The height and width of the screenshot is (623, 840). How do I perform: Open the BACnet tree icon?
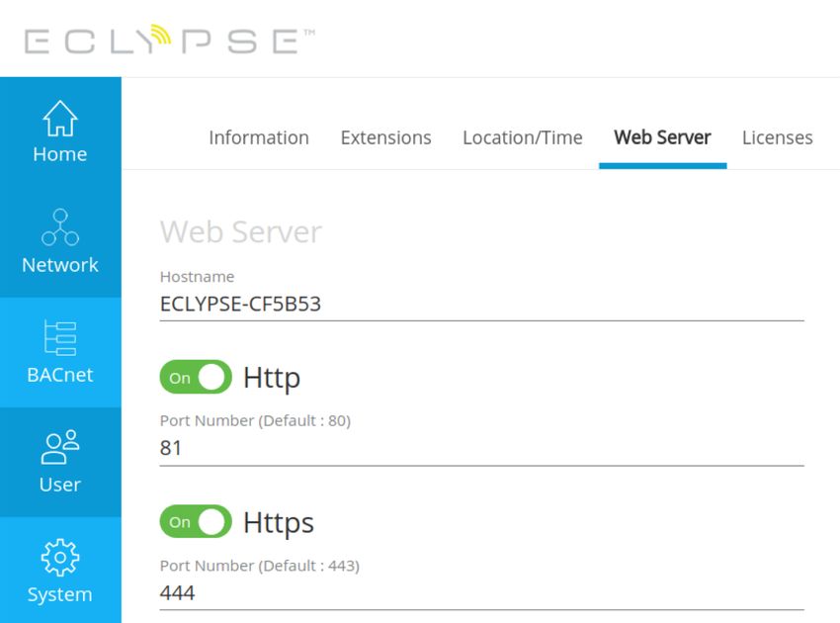coord(60,338)
